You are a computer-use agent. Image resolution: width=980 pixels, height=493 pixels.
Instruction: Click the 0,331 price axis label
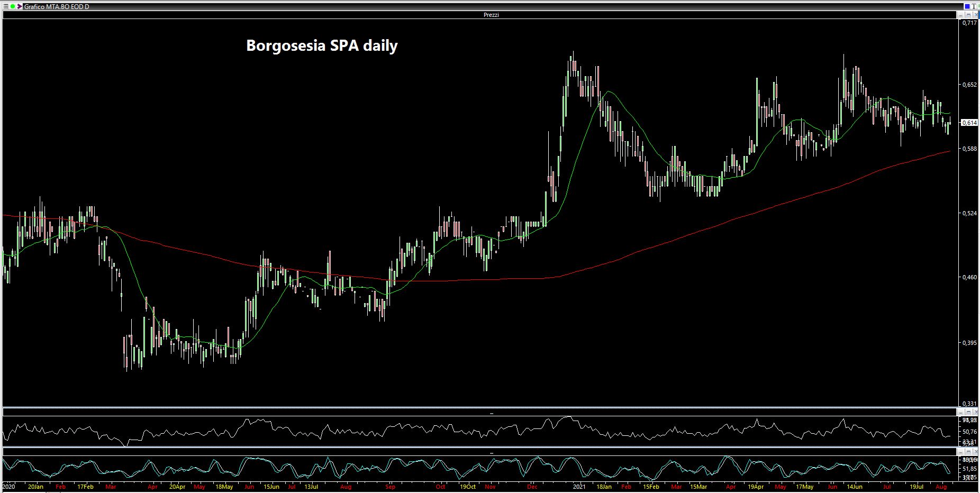pyautogui.click(x=970, y=404)
